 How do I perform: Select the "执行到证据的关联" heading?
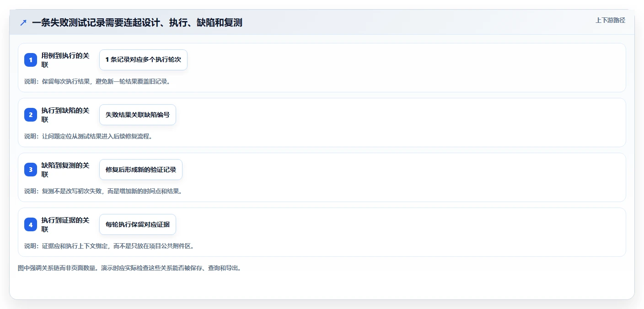[x=65, y=224]
